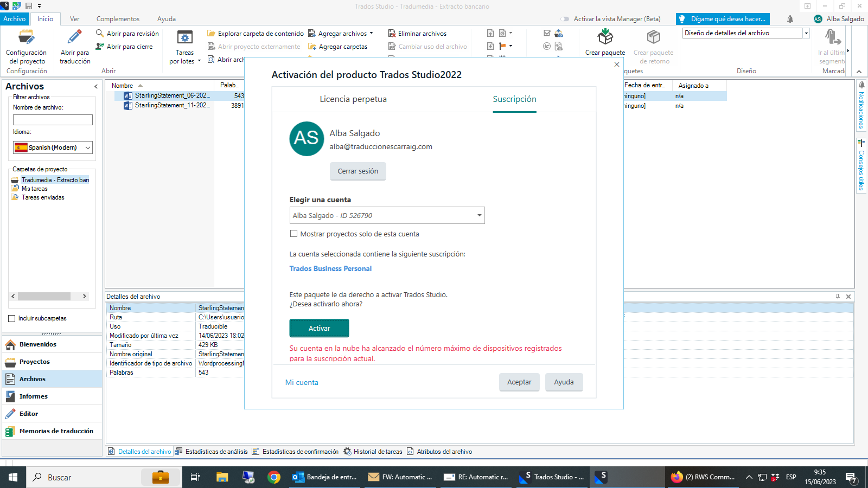Open the Mi cuenta link
Screen dimensions: 868x488
click(x=302, y=382)
